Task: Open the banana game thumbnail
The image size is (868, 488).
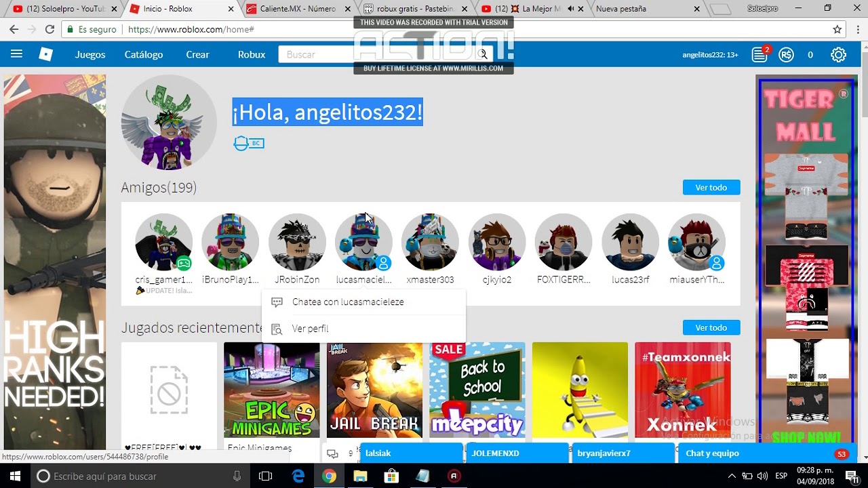Action: 580,390
